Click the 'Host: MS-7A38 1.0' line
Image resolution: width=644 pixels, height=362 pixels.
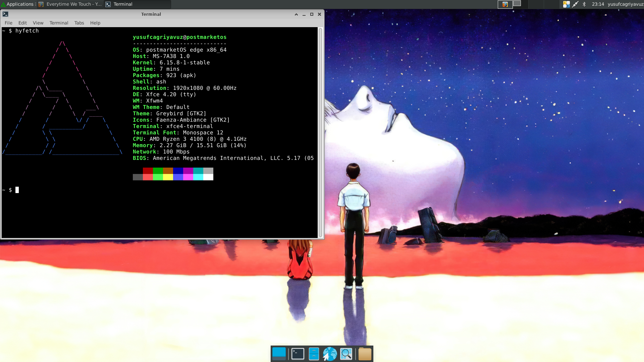point(161,56)
